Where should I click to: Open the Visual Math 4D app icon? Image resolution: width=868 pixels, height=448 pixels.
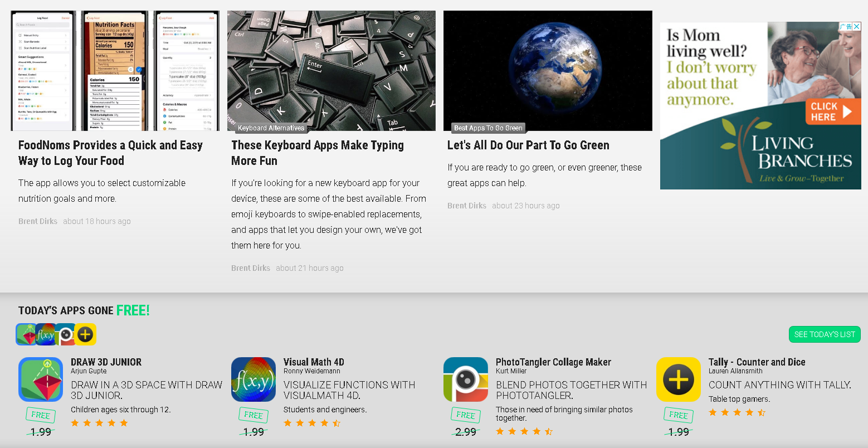pyautogui.click(x=253, y=379)
